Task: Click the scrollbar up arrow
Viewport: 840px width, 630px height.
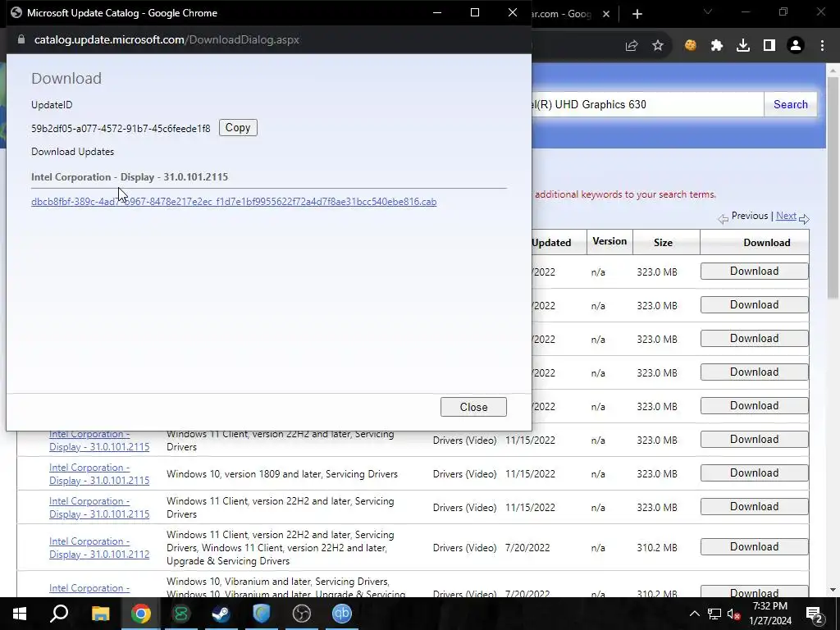Action: pyautogui.click(x=833, y=71)
